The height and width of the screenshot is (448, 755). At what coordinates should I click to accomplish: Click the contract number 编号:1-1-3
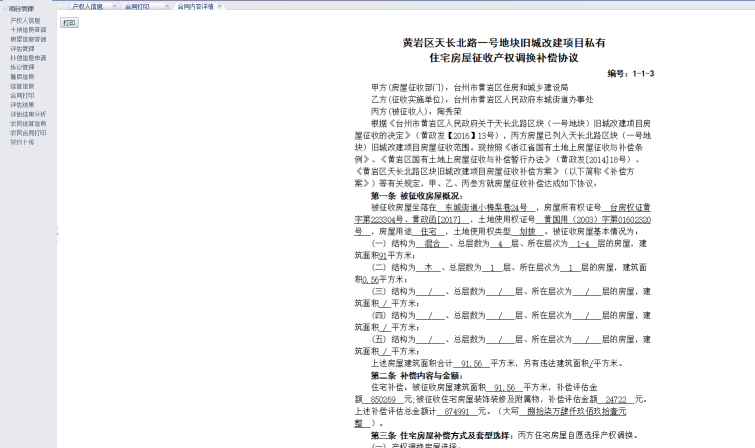click(x=630, y=73)
